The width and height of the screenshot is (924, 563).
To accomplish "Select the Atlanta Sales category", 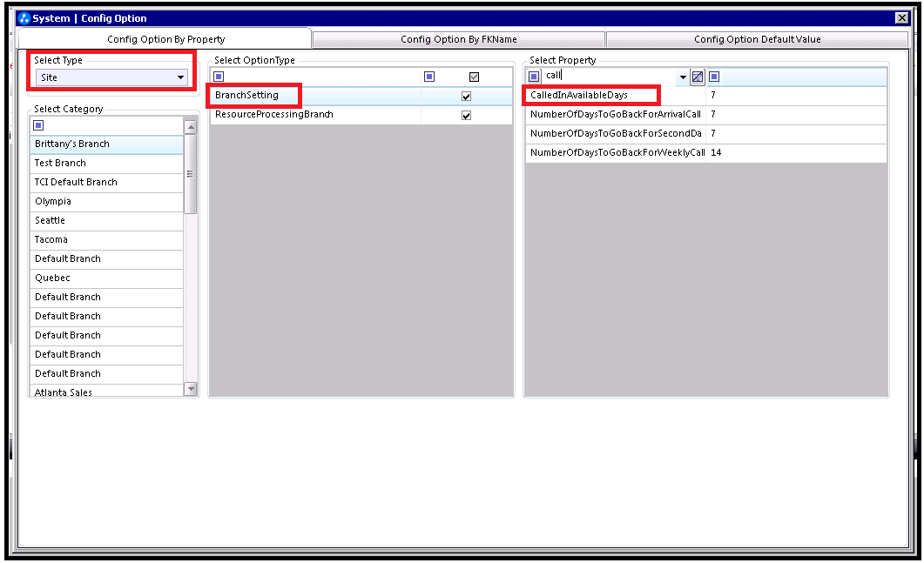I will pos(106,392).
